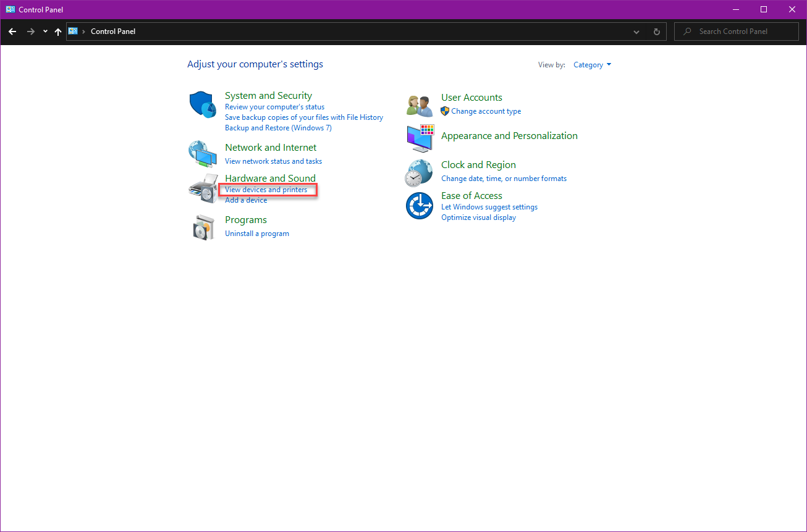Click the Control Panel title bar icon
The width and height of the screenshot is (807, 532).
tap(10, 9)
